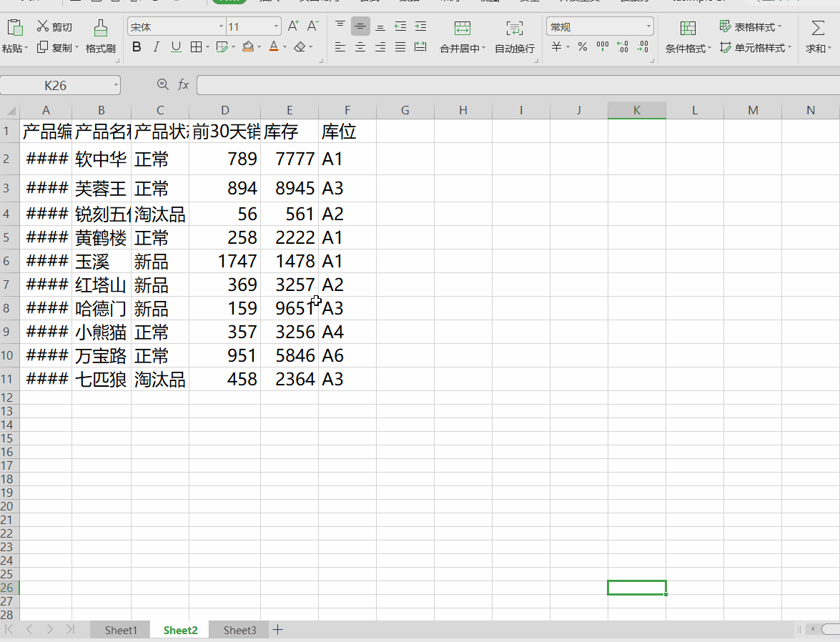Go to the next sheet using the navigation arrow
The height and width of the screenshot is (642, 840).
(x=50, y=630)
